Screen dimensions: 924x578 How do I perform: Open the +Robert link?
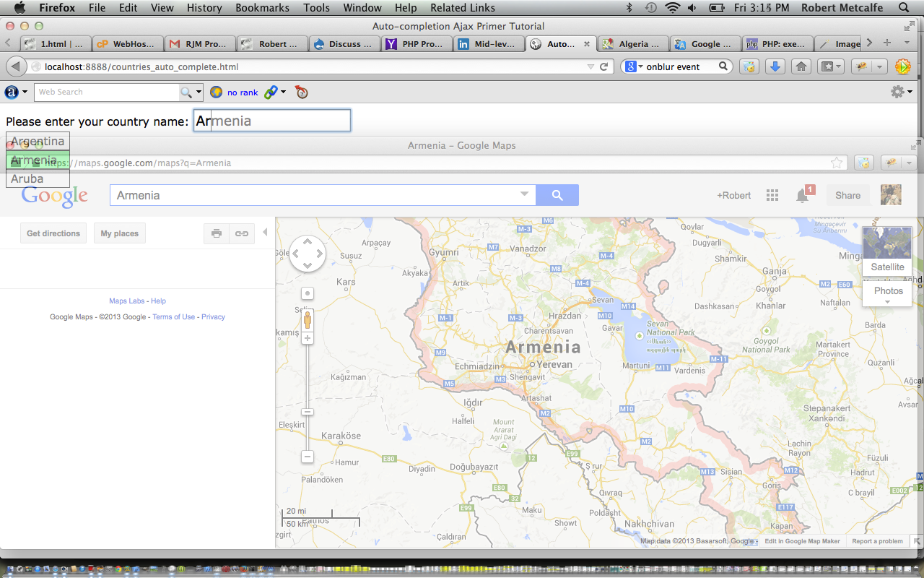pyautogui.click(x=733, y=195)
